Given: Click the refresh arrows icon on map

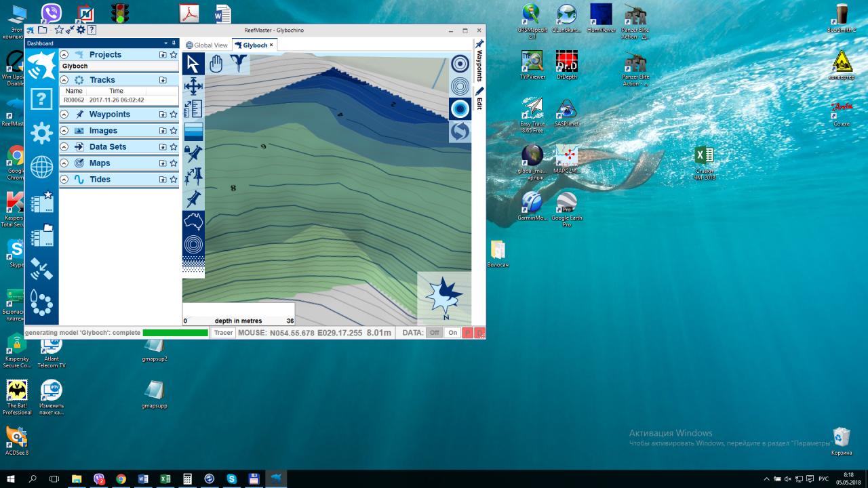Looking at the screenshot, I should point(460,131).
